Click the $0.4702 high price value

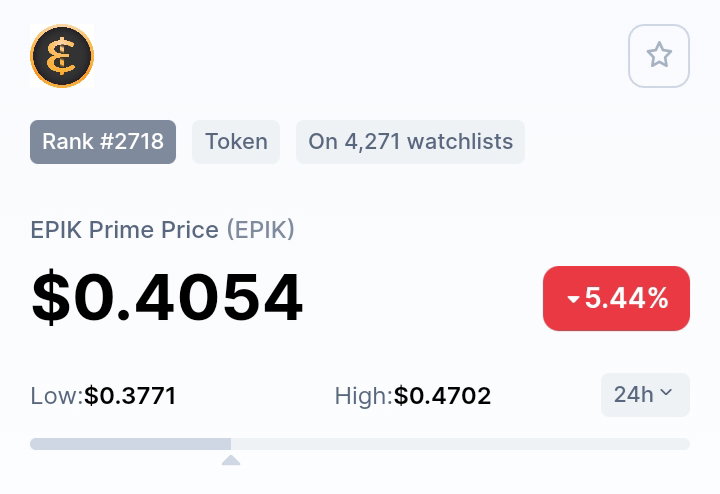pyautogui.click(x=443, y=396)
